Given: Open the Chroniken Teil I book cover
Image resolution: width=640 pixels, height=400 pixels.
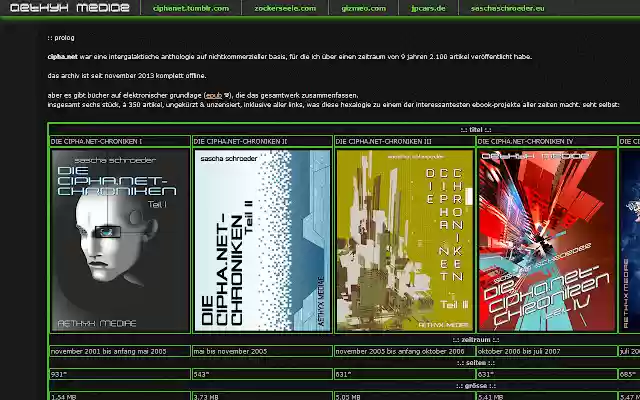Looking at the screenshot, I should point(120,240).
